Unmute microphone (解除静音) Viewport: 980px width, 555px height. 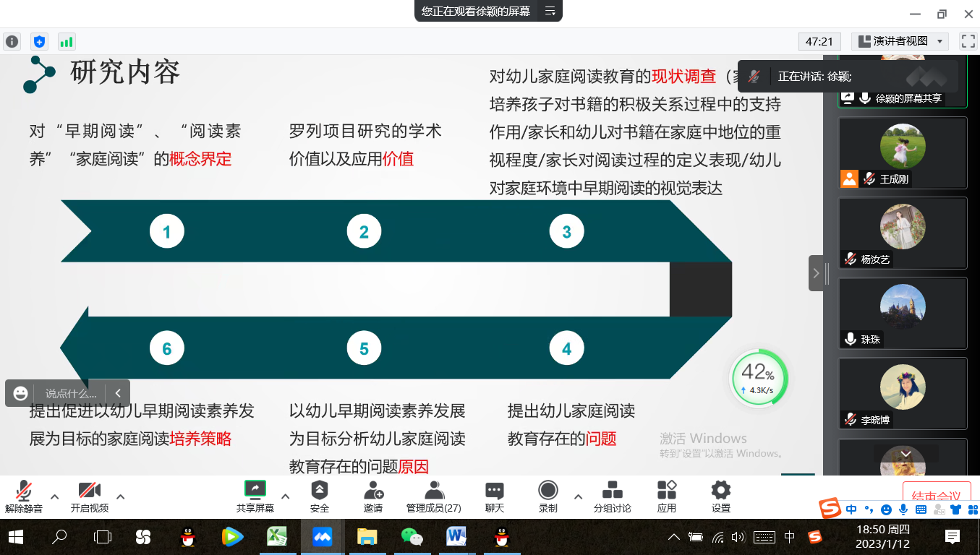coord(24,496)
